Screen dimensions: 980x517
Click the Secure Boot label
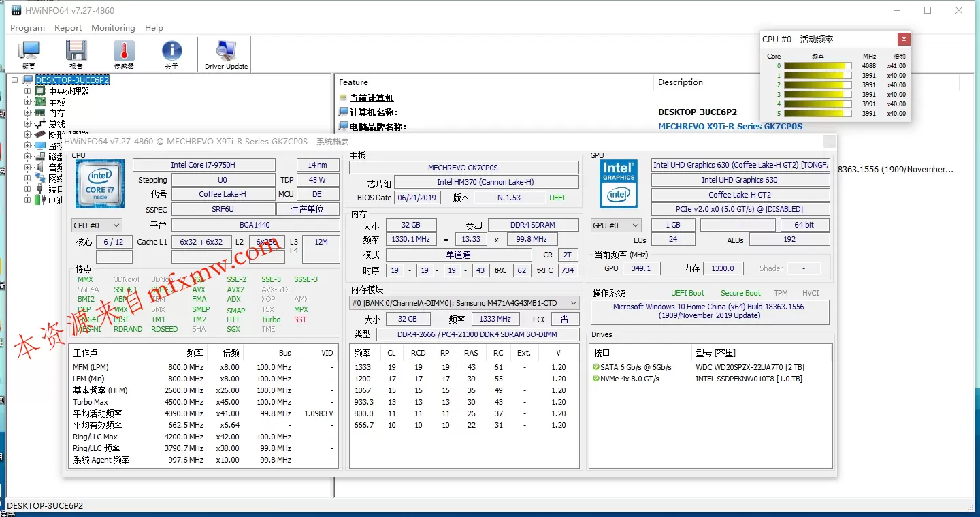740,293
